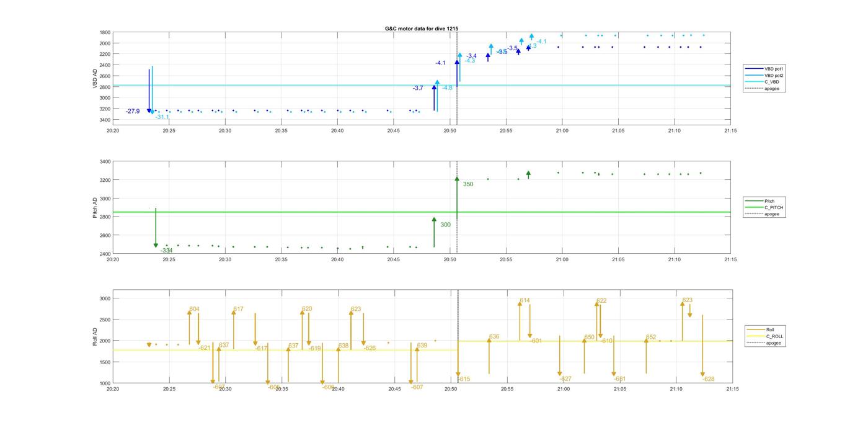Click the '620' label in Roll plot
The width and height of the screenshot is (868, 430).
(308, 309)
